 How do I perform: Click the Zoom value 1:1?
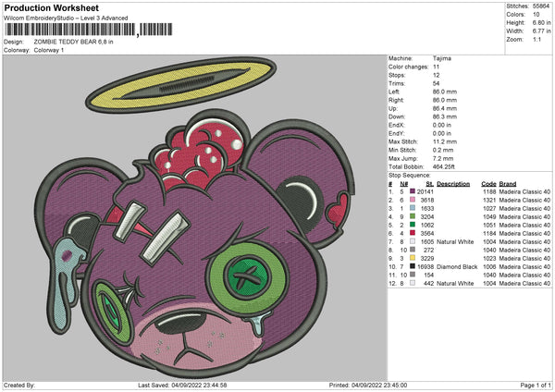[536, 39]
